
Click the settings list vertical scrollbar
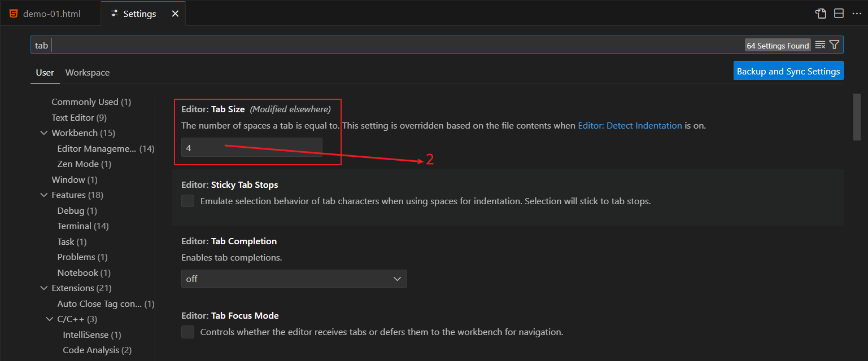pyautogui.click(x=857, y=117)
